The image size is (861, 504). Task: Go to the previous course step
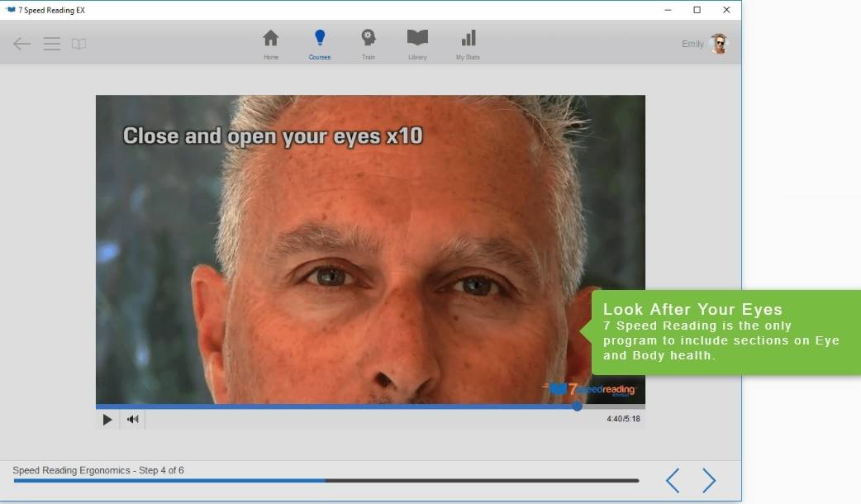click(x=673, y=480)
